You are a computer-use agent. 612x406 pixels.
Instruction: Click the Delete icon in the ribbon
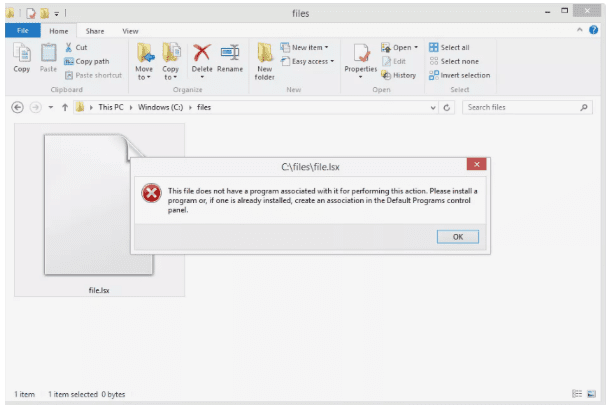[x=202, y=57]
